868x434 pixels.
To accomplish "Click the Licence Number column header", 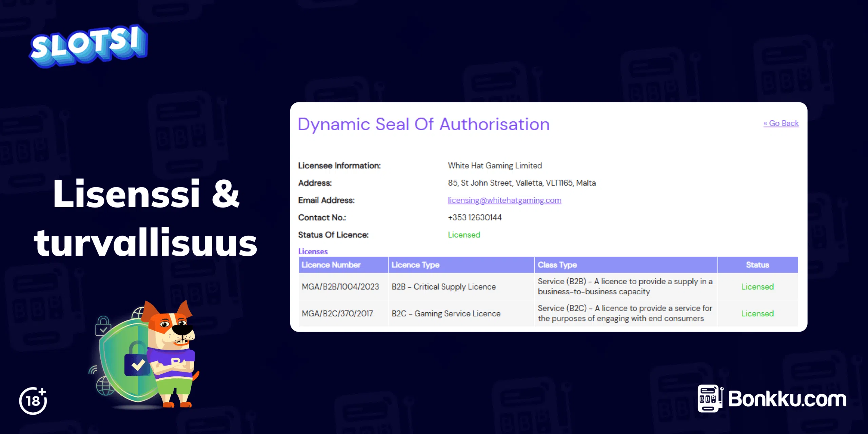I will pos(343,265).
